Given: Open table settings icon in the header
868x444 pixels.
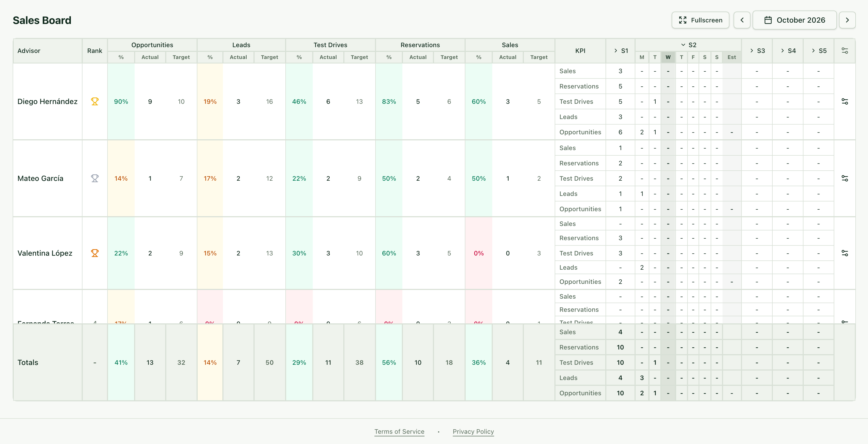Looking at the screenshot, I should (844, 51).
